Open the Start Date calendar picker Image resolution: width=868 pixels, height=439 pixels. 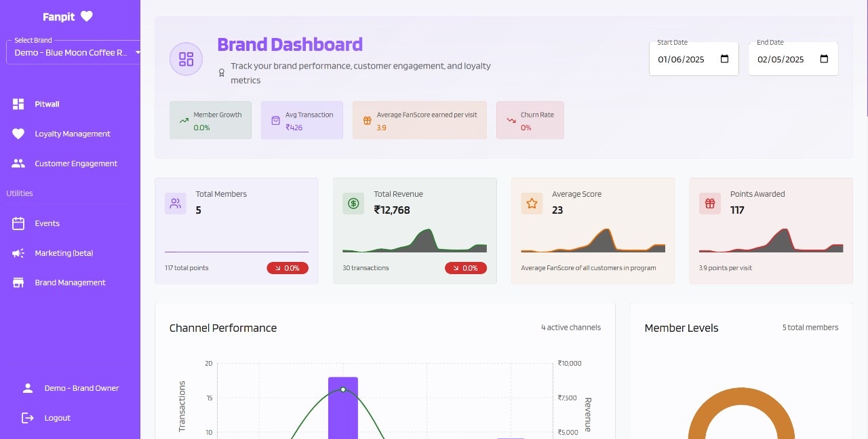(x=724, y=59)
